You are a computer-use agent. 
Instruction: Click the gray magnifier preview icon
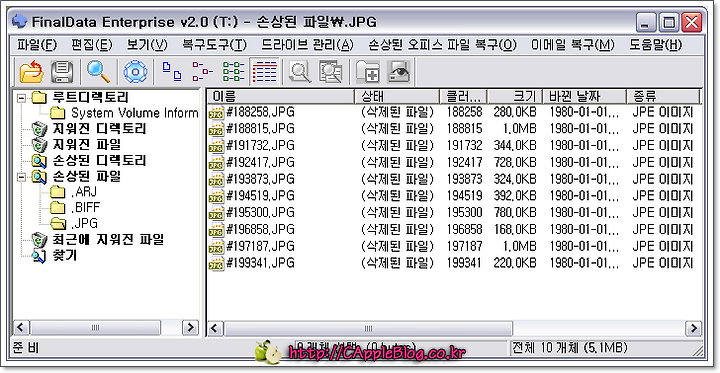point(300,73)
